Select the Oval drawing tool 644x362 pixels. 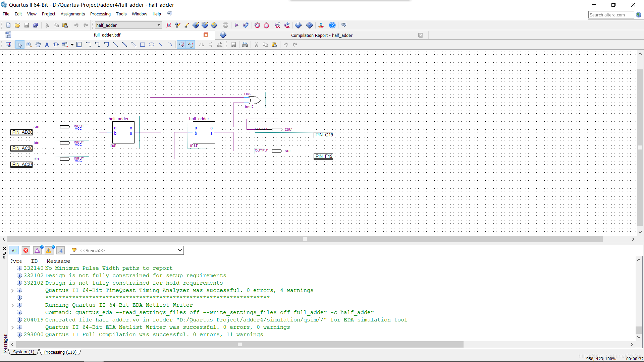pyautogui.click(x=152, y=45)
